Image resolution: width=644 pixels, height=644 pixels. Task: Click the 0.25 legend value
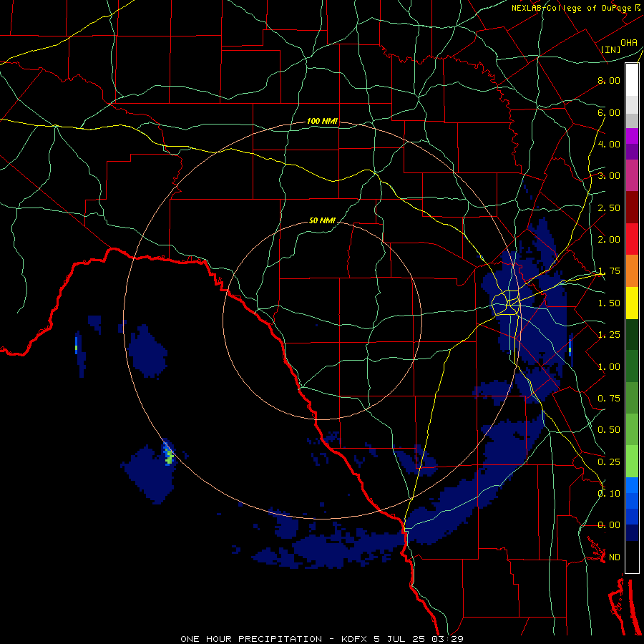(x=609, y=462)
